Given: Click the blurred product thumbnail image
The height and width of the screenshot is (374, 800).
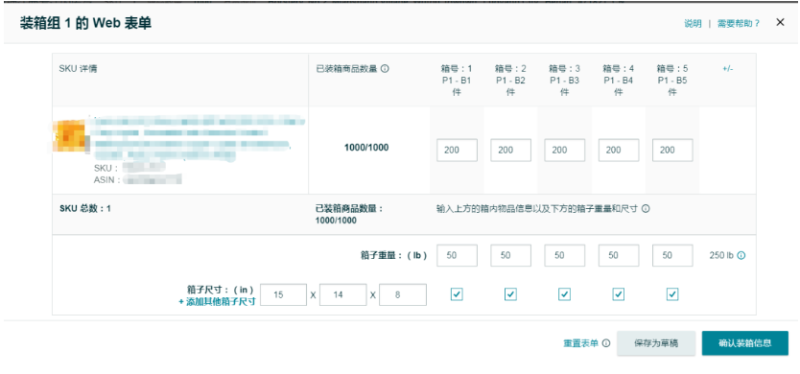Looking at the screenshot, I should pyautogui.click(x=70, y=136).
